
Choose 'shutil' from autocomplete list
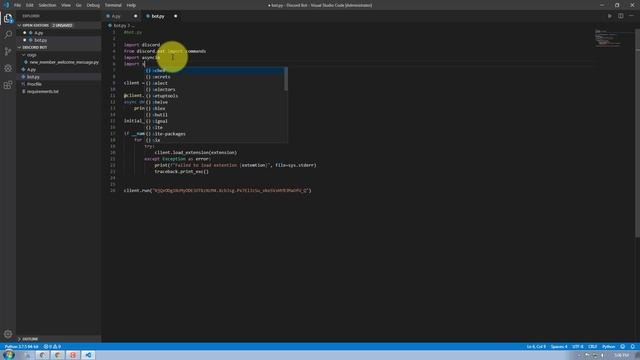click(215, 115)
